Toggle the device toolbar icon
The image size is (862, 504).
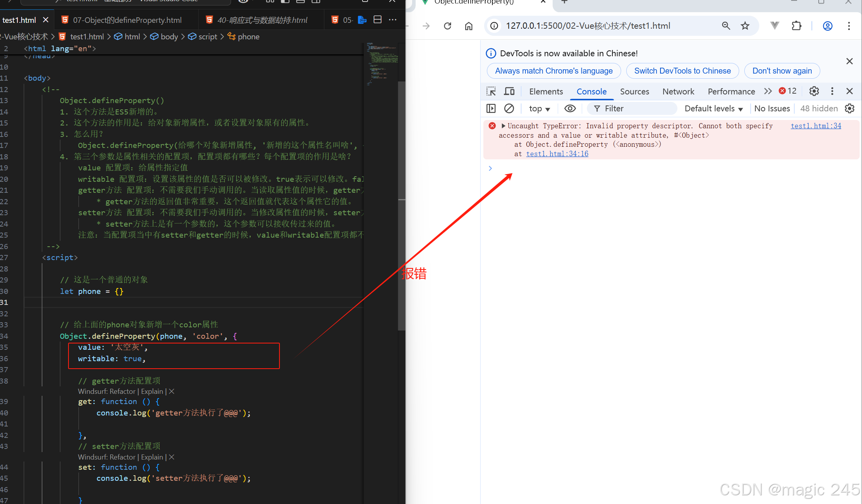coord(509,91)
